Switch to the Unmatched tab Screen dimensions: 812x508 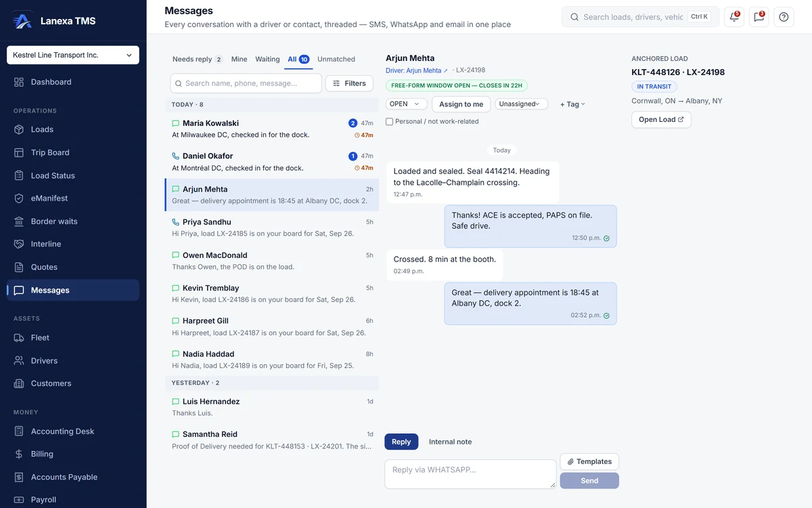coord(336,60)
